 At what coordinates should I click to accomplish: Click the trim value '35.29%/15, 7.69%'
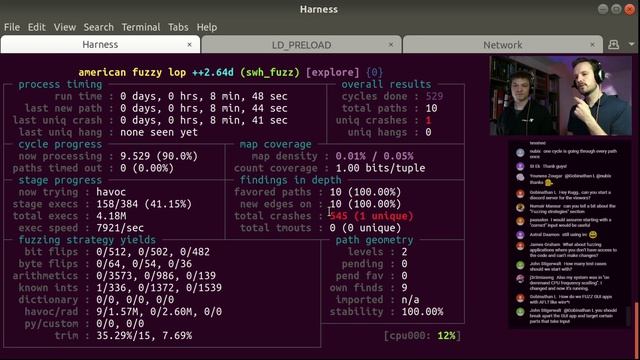pyautogui.click(x=144, y=336)
